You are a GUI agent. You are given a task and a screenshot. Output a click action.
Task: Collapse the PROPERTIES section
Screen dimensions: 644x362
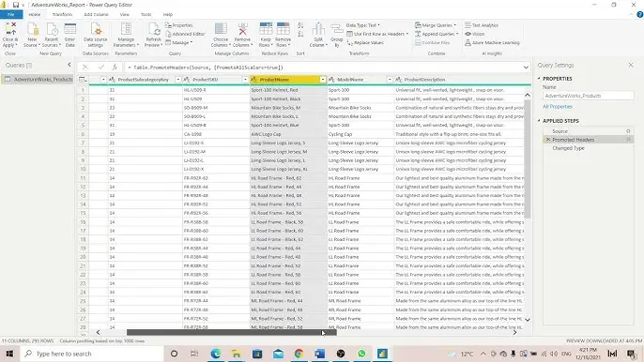[x=539, y=78]
